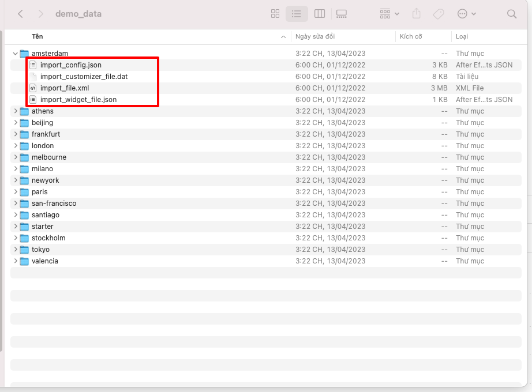Select the valencia folder name
532x392 pixels.
coord(45,261)
